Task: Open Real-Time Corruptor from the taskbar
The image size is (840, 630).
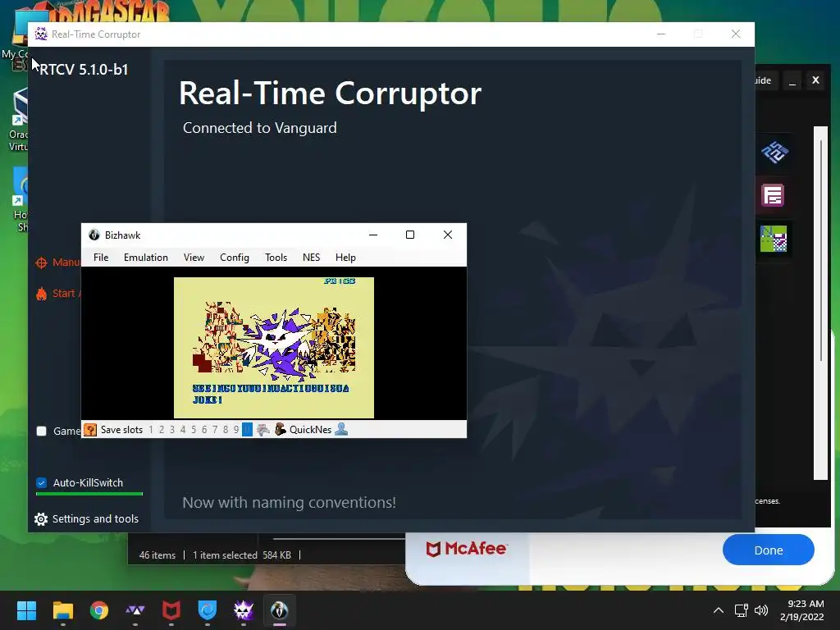Action: point(243,610)
